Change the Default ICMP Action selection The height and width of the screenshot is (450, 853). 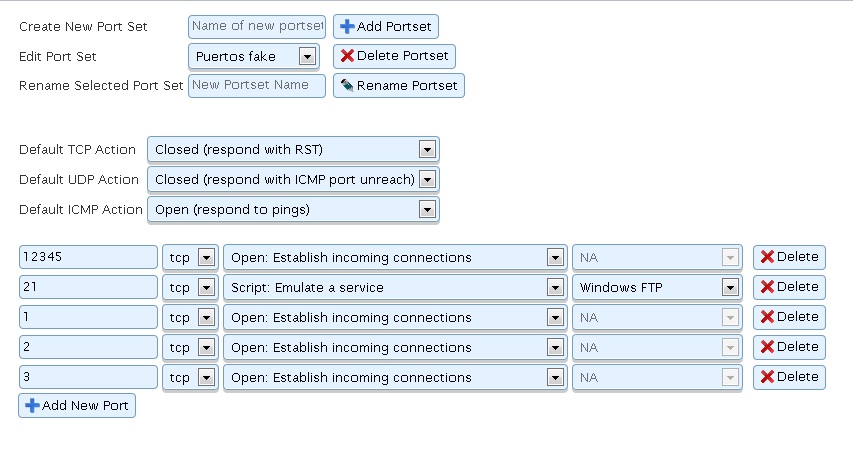(x=293, y=210)
